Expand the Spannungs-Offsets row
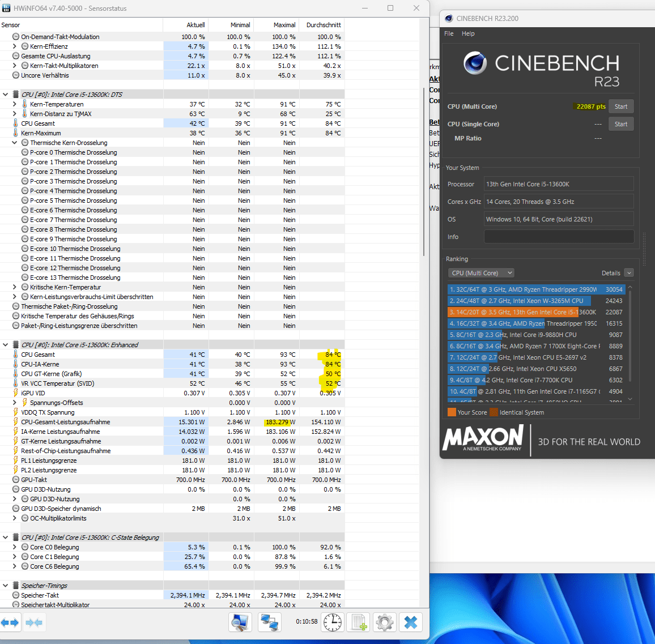The image size is (655, 644). [15, 403]
